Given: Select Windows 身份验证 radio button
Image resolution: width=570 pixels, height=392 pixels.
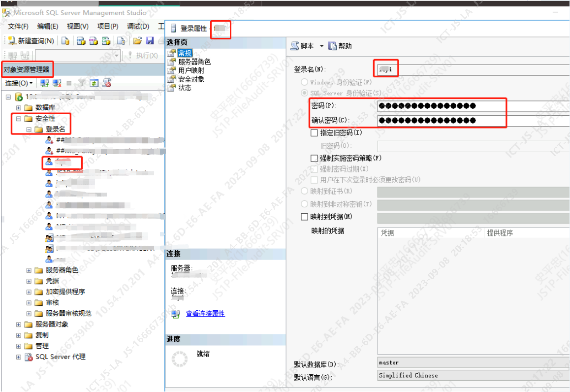Looking at the screenshot, I should click(x=304, y=82).
